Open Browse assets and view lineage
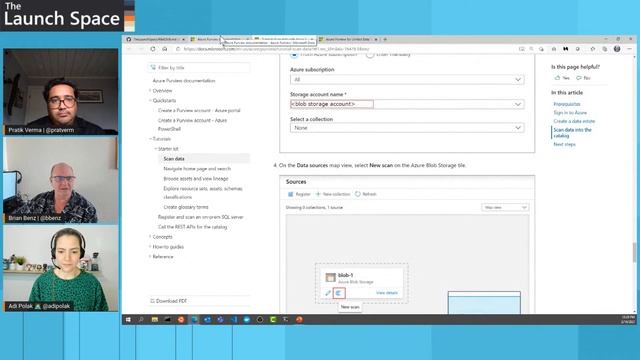640x360 pixels. coord(196,179)
